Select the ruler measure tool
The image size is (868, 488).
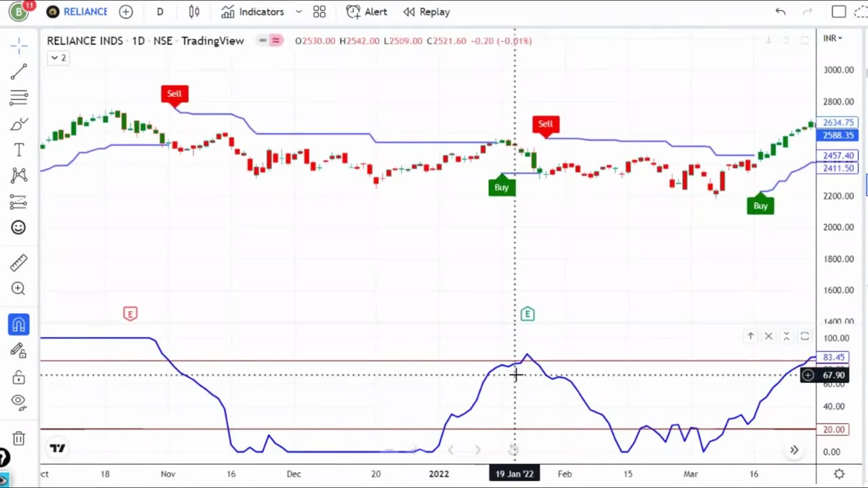(19, 262)
